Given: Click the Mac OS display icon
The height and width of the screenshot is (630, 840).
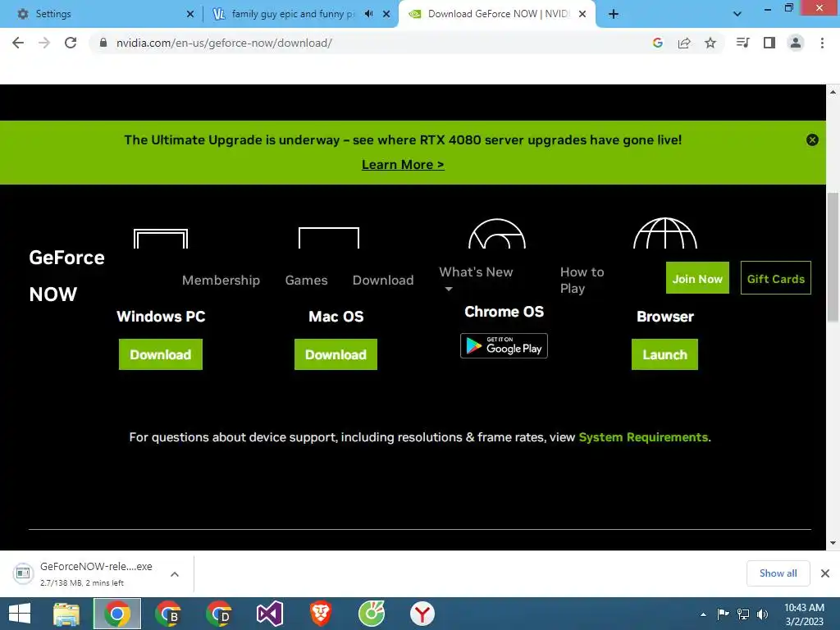Looking at the screenshot, I should [x=329, y=238].
